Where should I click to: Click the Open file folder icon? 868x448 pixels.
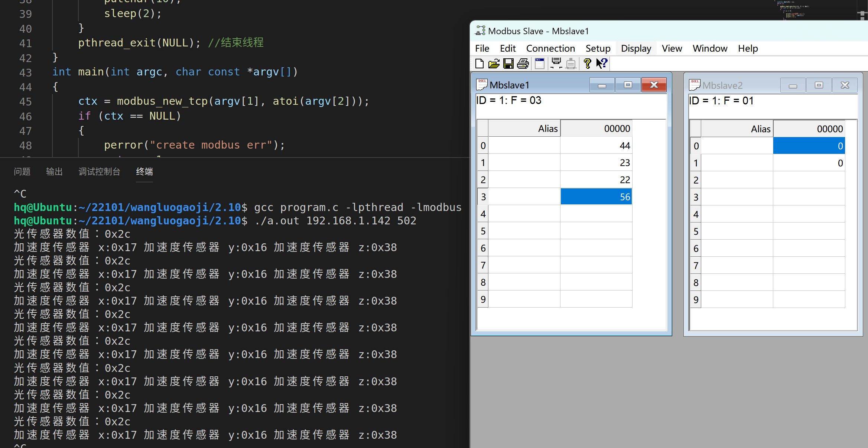[x=494, y=64]
